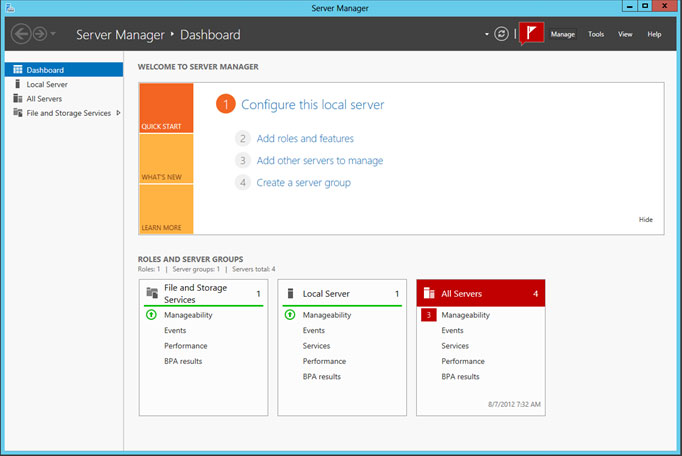Click the Server Manager title bar app icon
682x456 pixels.
point(10,7)
